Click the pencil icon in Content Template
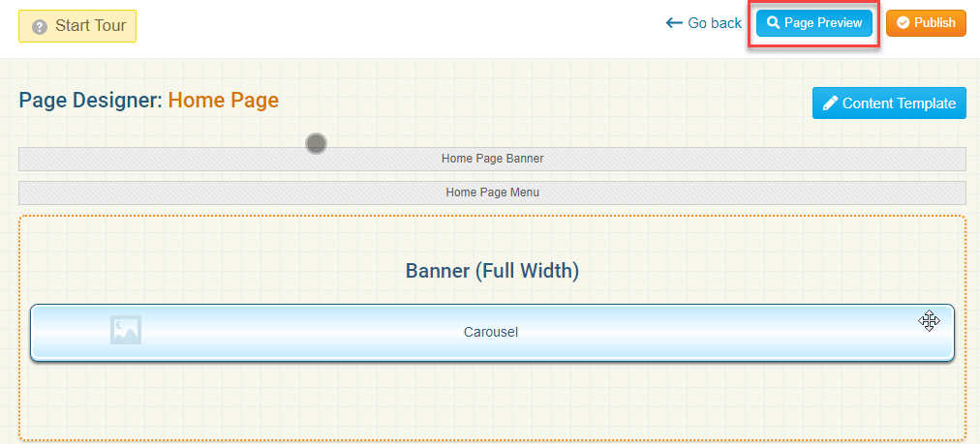This screenshot has width=980, height=444. tap(830, 104)
